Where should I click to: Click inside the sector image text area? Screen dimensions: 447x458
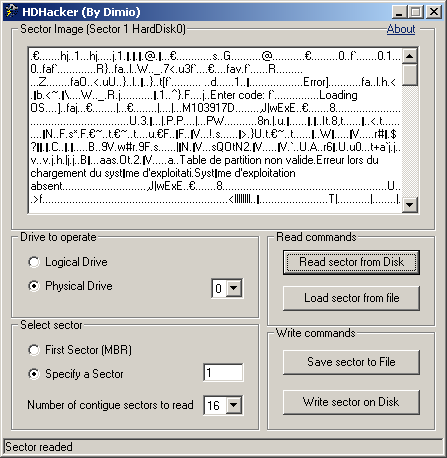pos(215,130)
